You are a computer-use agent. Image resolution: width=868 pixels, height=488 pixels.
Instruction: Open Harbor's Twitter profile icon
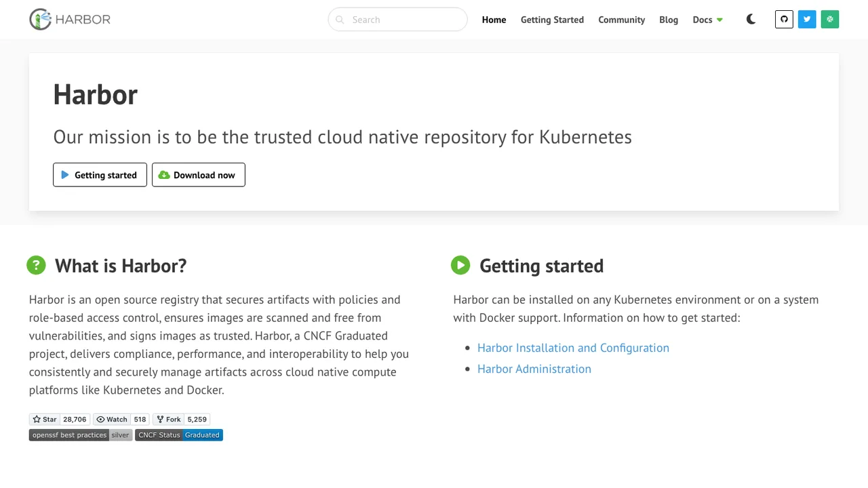[x=807, y=19]
